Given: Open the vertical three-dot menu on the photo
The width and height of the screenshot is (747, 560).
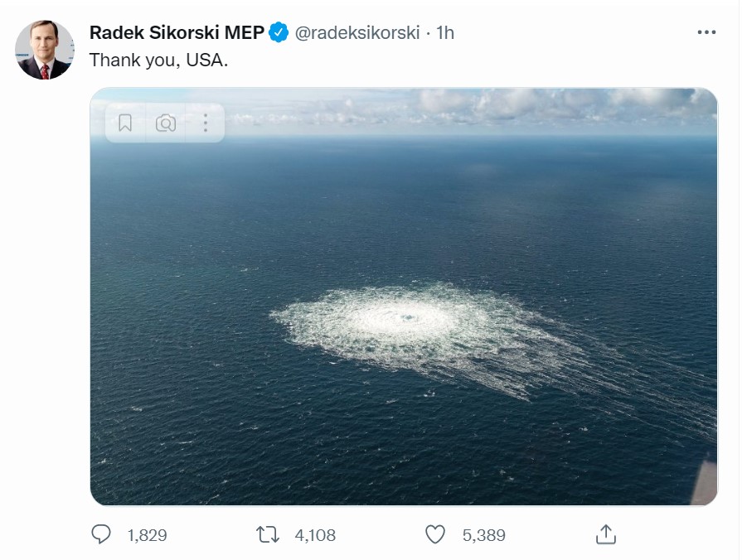Looking at the screenshot, I should coord(205,123).
